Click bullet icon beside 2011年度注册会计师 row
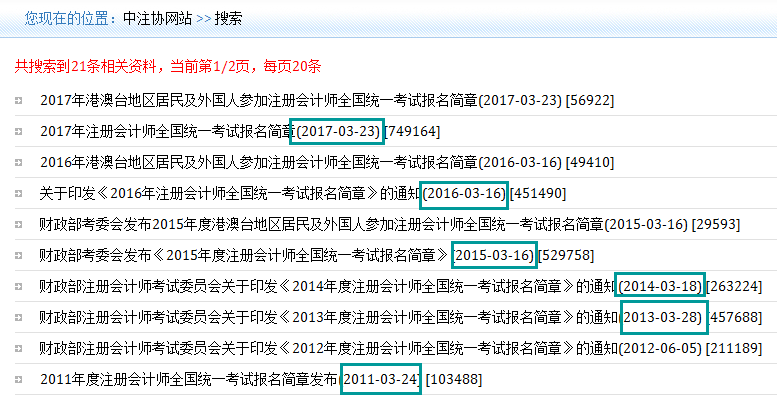This screenshot has height=401, width=777. point(19,380)
